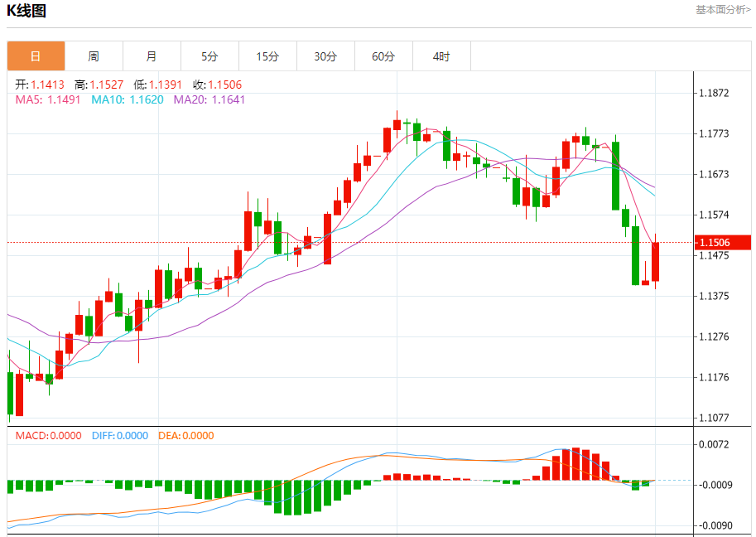This screenshot has height=537, width=756.
Task: Click the latest red candlestick at the right edge
Action: point(655,262)
